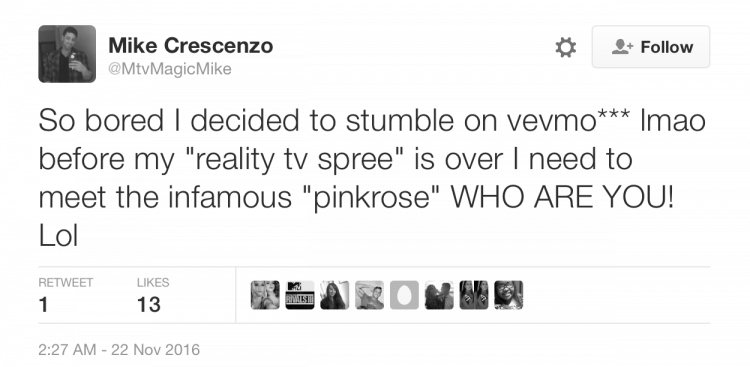This screenshot has height=367, width=750.
Task: Open the kissing couple avatar
Action: [x=439, y=295]
